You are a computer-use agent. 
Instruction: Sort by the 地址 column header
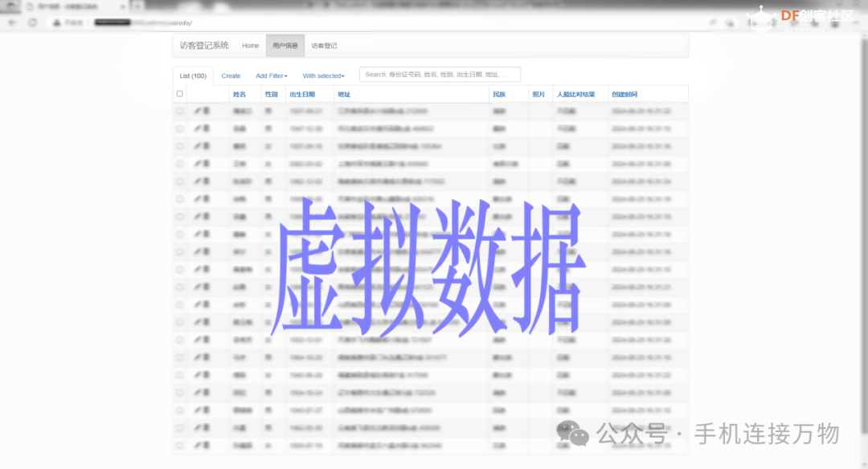344,95
